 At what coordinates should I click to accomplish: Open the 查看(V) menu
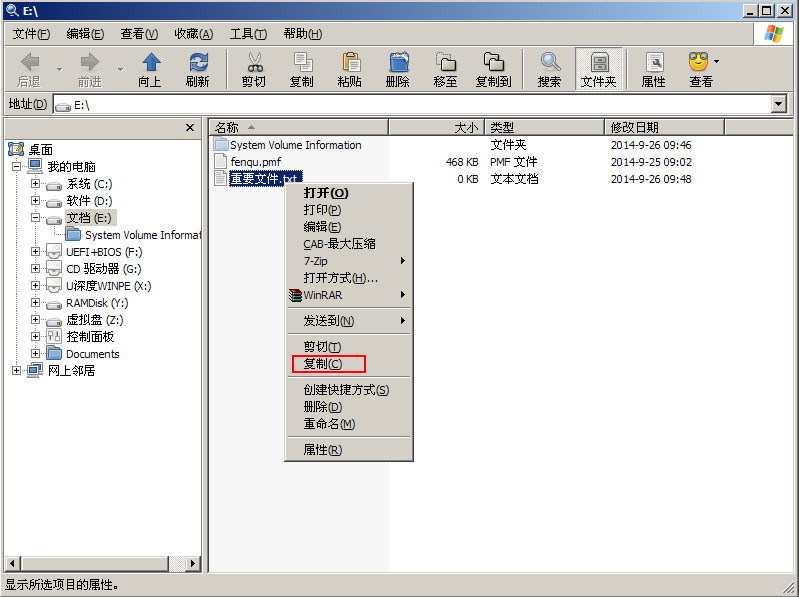(x=139, y=34)
